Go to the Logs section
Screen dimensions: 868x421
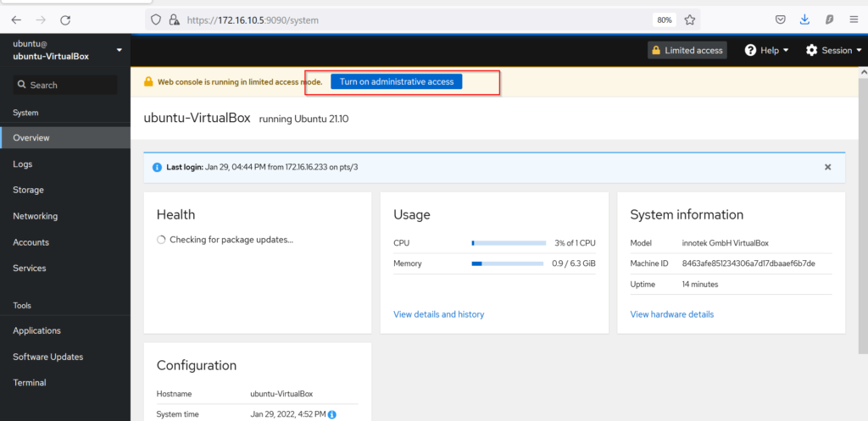click(65, 163)
